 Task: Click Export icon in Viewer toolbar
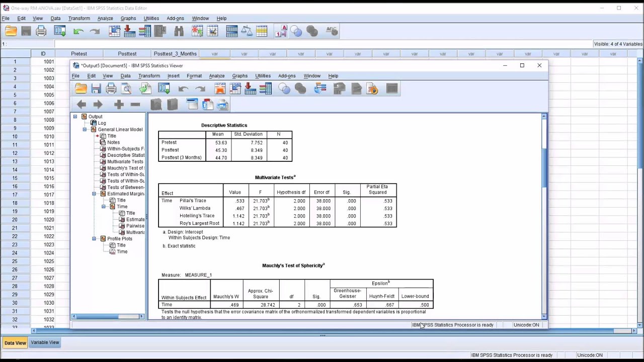tap(145, 89)
